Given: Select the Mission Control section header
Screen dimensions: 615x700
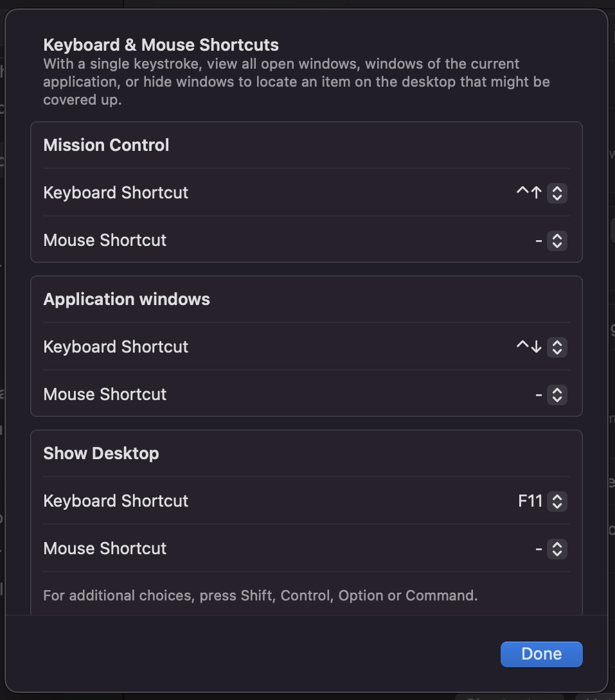Looking at the screenshot, I should pos(106,145).
